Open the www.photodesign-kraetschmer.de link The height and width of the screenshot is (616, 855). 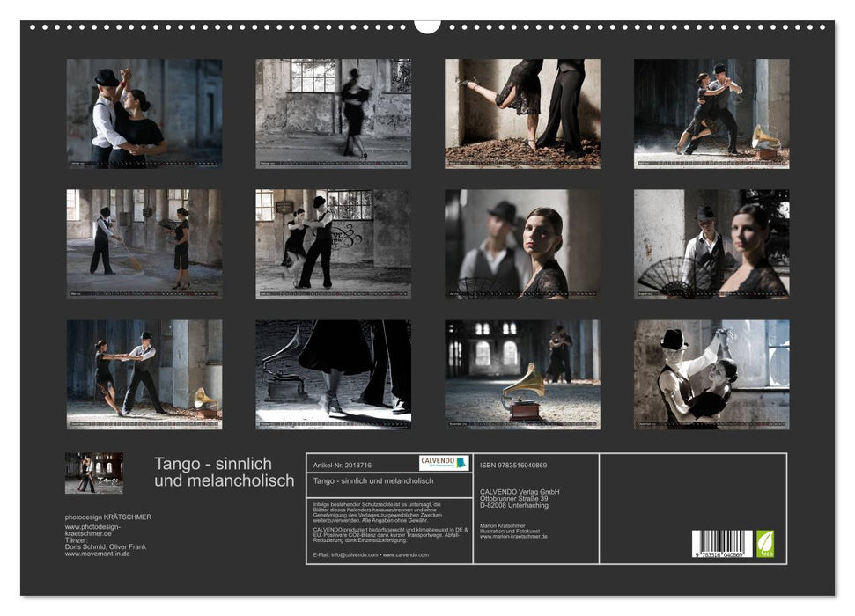(x=95, y=531)
